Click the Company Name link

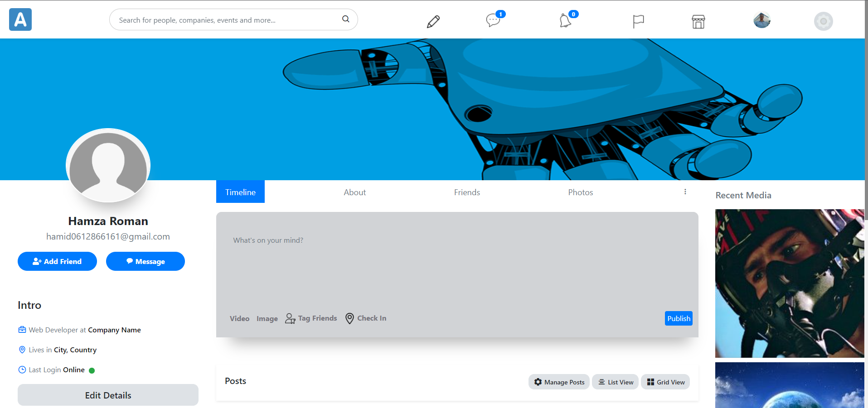click(x=114, y=330)
